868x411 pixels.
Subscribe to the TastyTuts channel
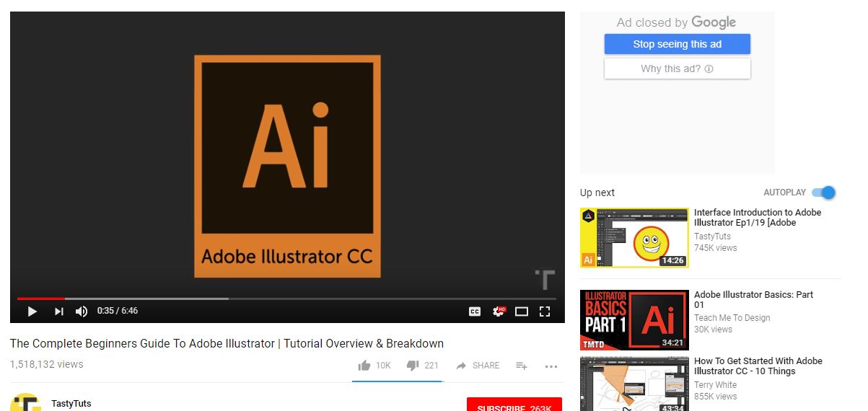tap(514, 405)
